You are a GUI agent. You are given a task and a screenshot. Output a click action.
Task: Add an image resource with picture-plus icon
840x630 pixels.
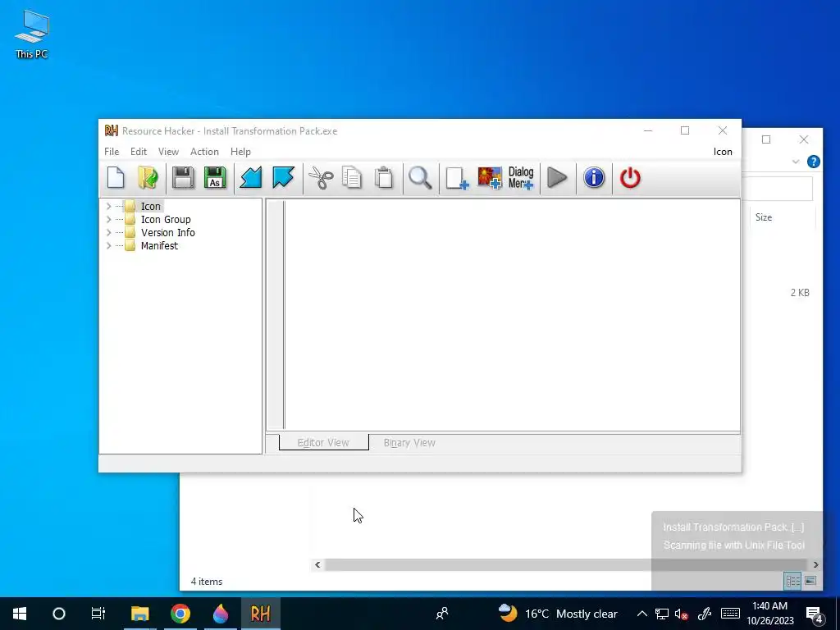(x=490, y=178)
